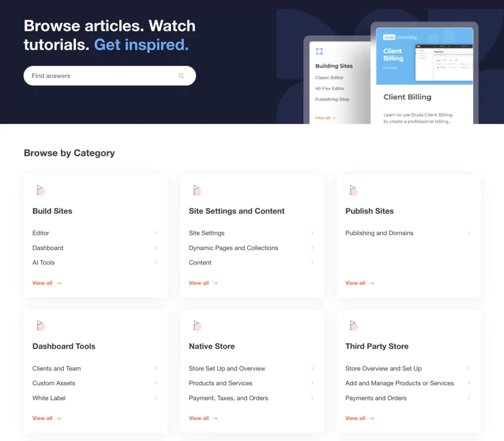This screenshot has height=441, width=504.
Task: Expand the AI Tools row chevron
Action: (x=156, y=263)
